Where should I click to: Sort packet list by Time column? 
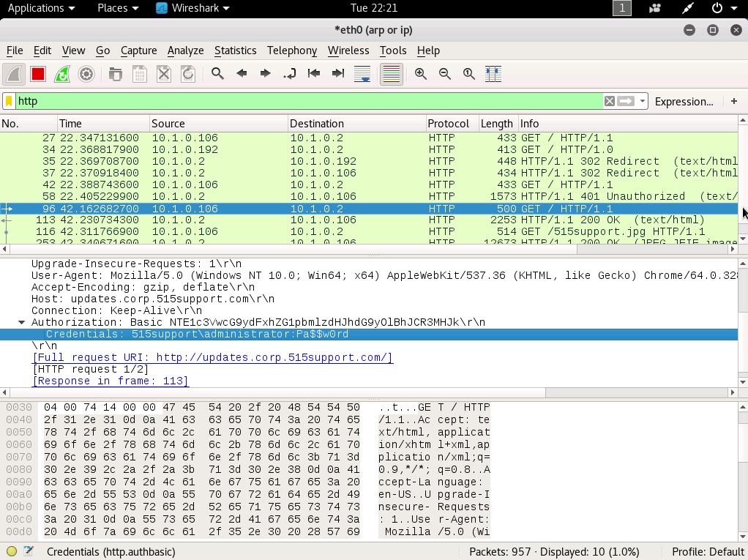pos(103,124)
